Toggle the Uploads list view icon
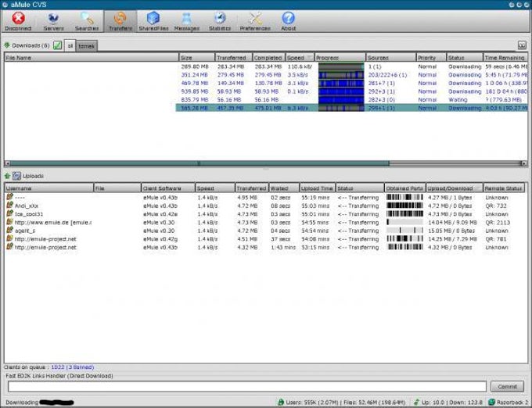 16,176
